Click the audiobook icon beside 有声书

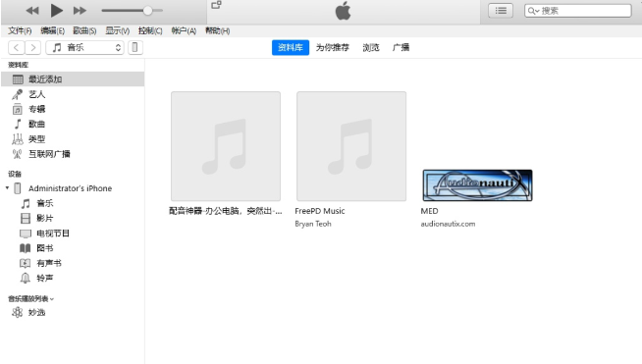(x=26, y=263)
